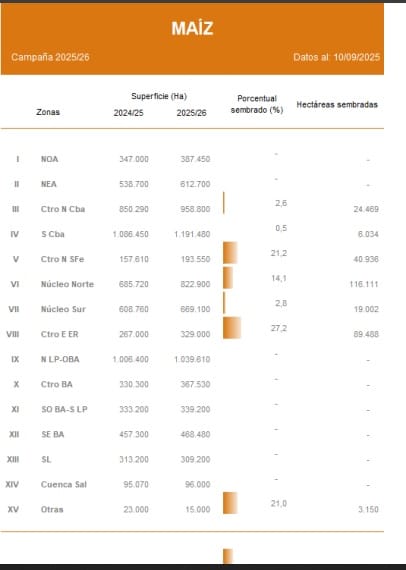Click the Núcleo Norte 14,1 percentage bar
The width and height of the screenshot is (406, 570).
click(228, 278)
